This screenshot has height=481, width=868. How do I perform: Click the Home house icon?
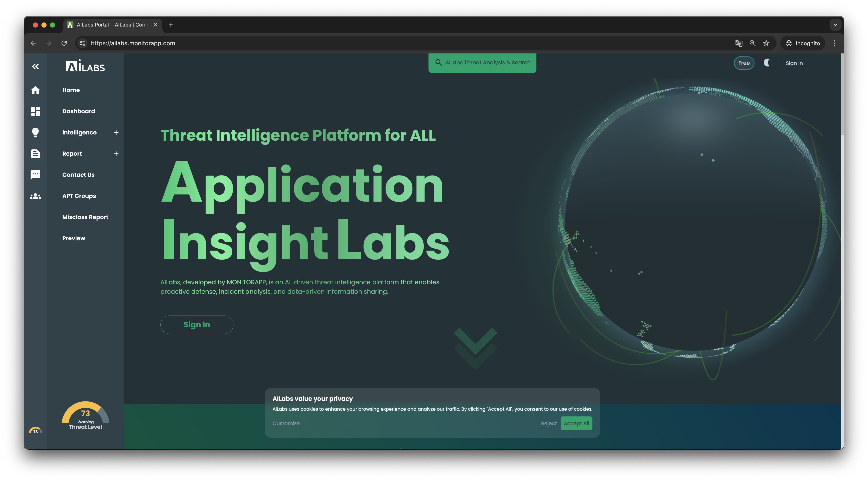click(35, 90)
